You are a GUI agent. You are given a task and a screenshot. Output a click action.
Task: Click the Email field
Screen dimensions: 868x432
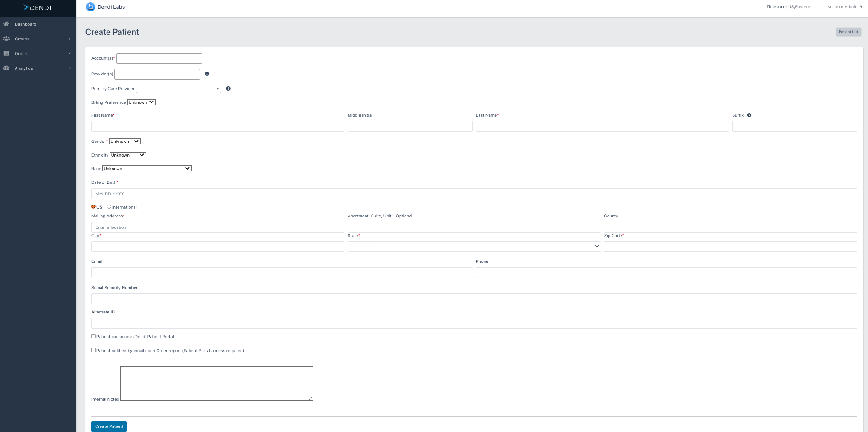(x=282, y=273)
